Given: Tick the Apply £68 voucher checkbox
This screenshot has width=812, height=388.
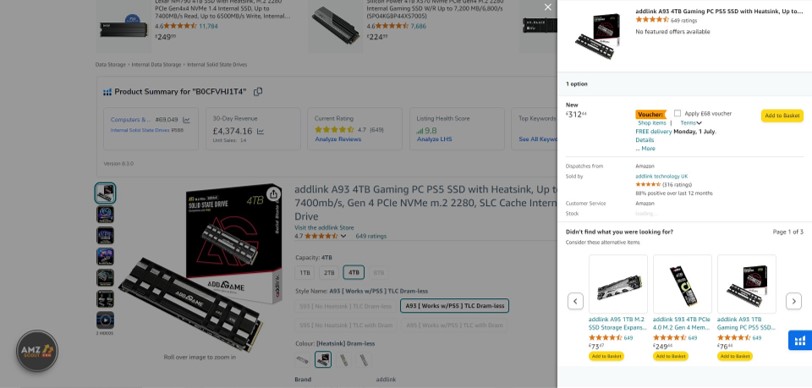Looking at the screenshot, I should point(677,113).
